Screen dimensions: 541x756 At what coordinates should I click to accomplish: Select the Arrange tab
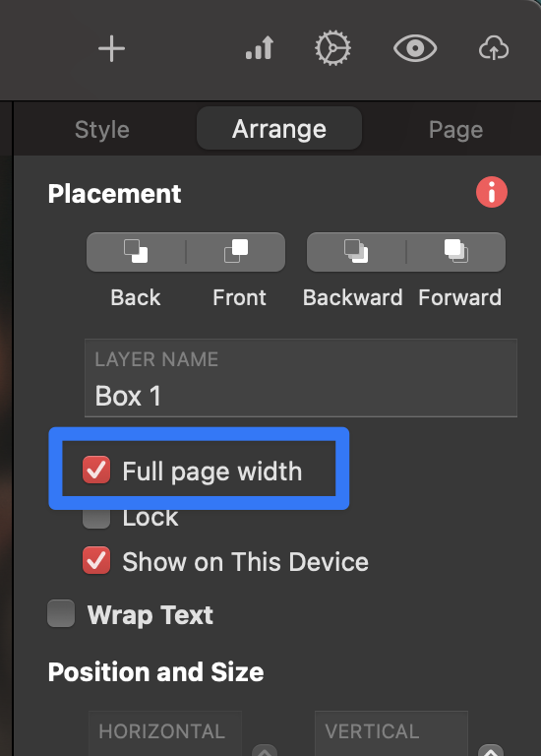click(279, 129)
